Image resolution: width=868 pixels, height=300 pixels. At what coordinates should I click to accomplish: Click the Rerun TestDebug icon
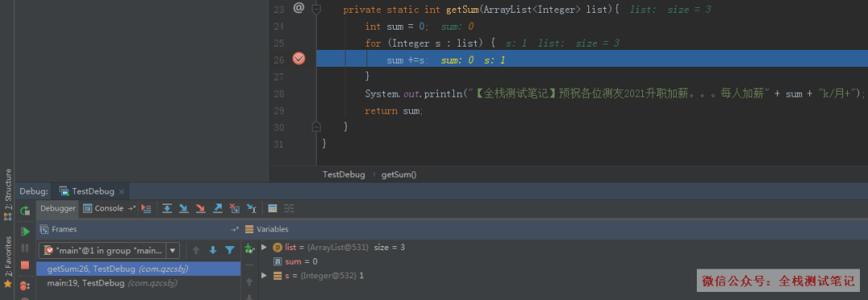[25, 211]
